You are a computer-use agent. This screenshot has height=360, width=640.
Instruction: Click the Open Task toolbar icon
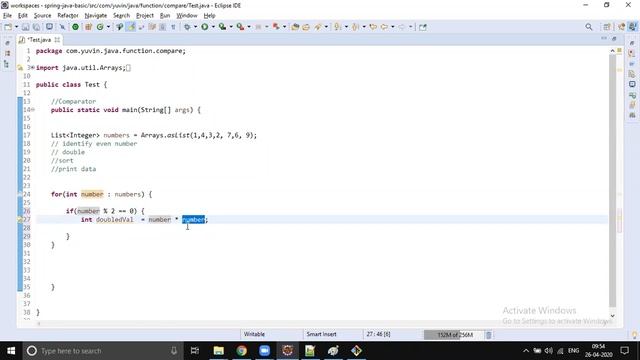pyautogui.click(x=306, y=27)
